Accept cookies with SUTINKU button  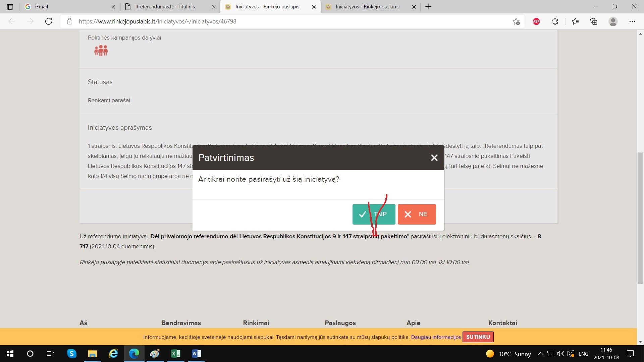[478, 337]
